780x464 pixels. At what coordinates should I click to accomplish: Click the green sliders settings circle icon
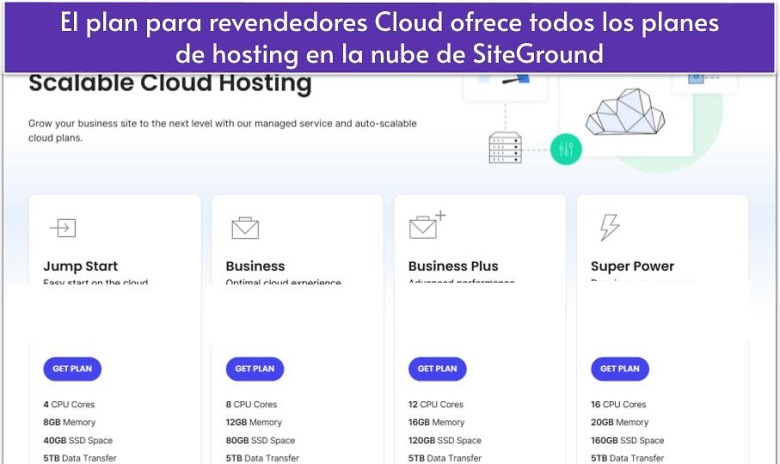[x=566, y=149]
